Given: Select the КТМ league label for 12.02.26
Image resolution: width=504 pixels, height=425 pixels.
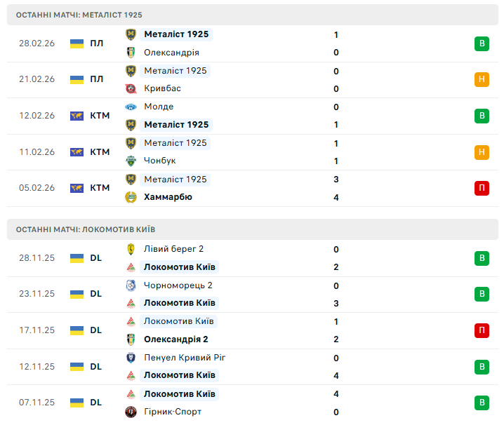Looking at the screenshot, I should click(100, 116).
